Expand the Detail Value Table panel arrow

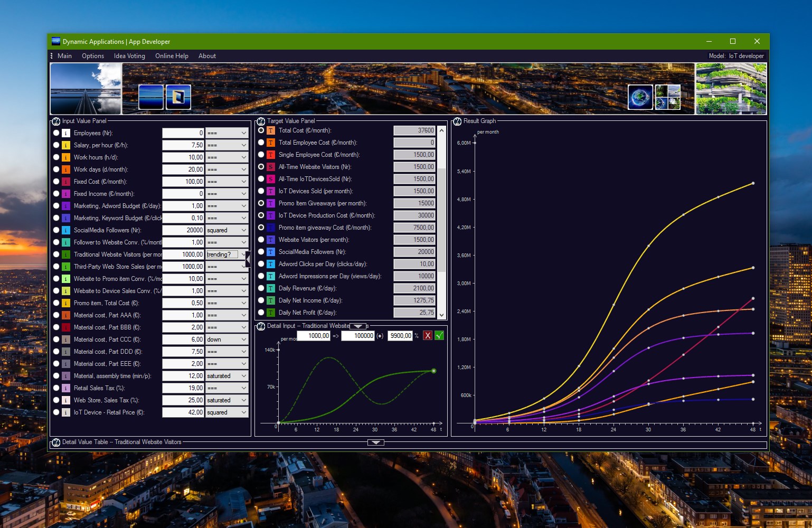tap(375, 442)
